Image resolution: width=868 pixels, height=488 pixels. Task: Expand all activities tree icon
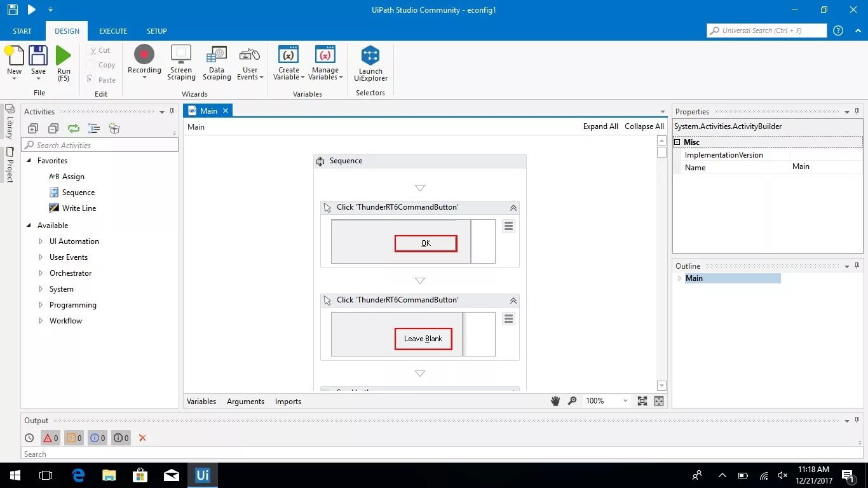(33, 128)
